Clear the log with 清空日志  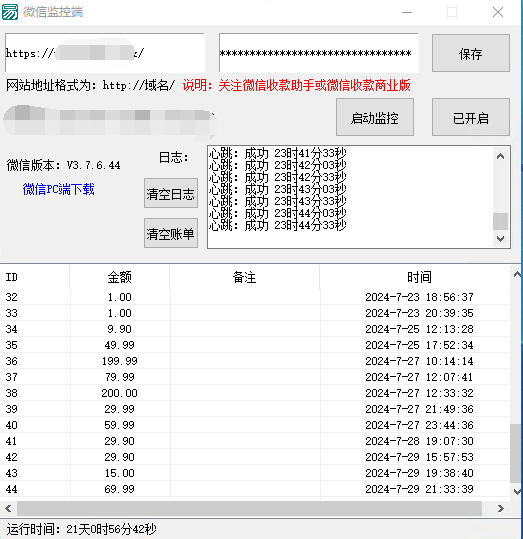point(171,193)
